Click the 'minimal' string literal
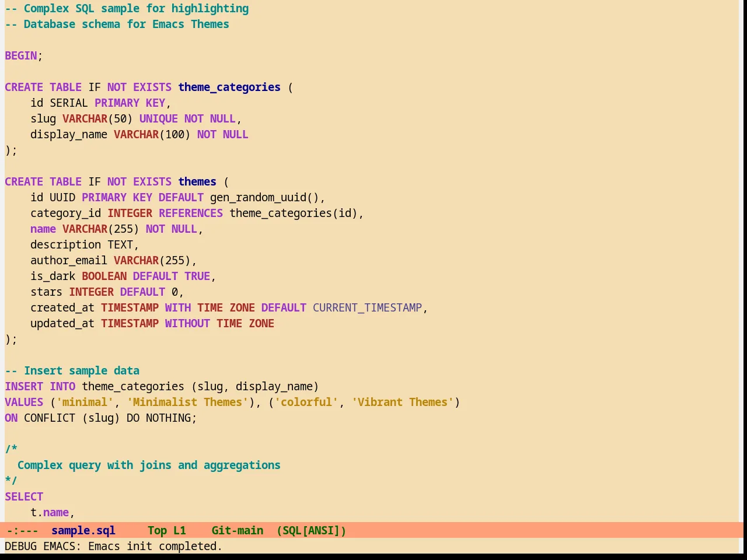Image resolution: width=747 pixels, height=560 pixels. (x=85, y=402)
